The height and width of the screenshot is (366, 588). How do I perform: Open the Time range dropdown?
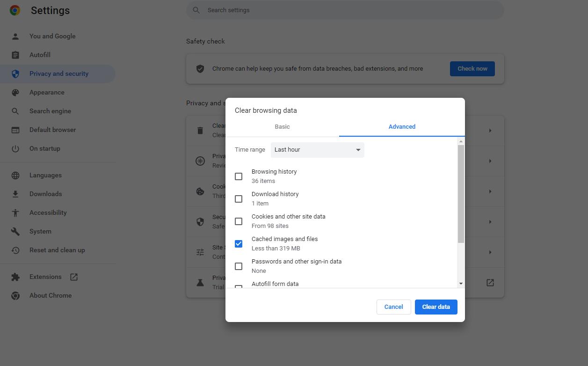point(317,150)
